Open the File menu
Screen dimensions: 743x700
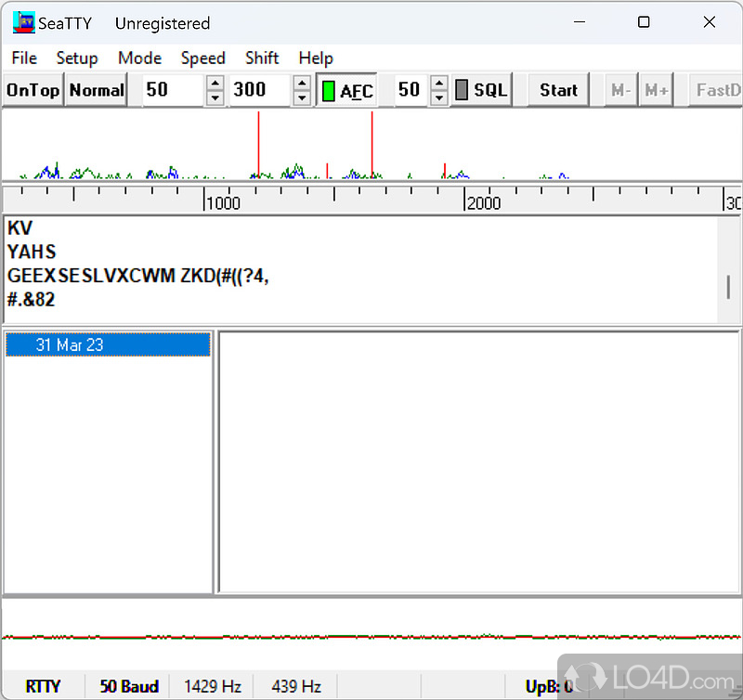click(24, 58)
